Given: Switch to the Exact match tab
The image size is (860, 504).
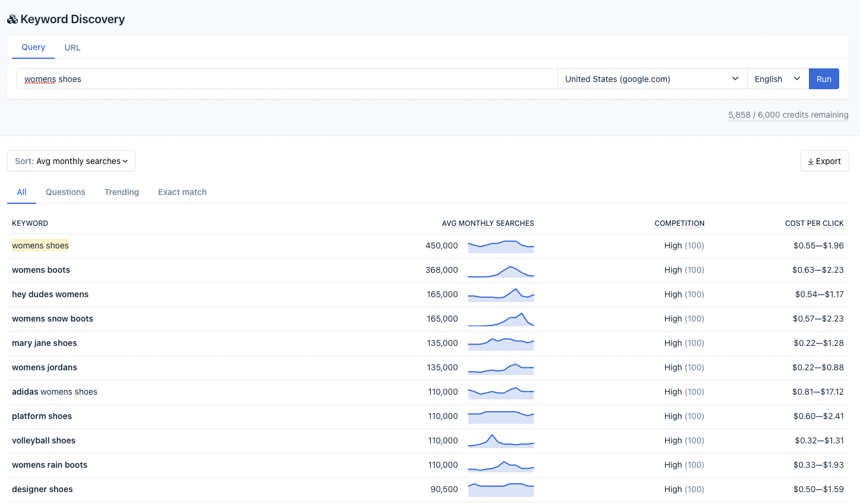Looking at the screenshot, I should (182, 192).
